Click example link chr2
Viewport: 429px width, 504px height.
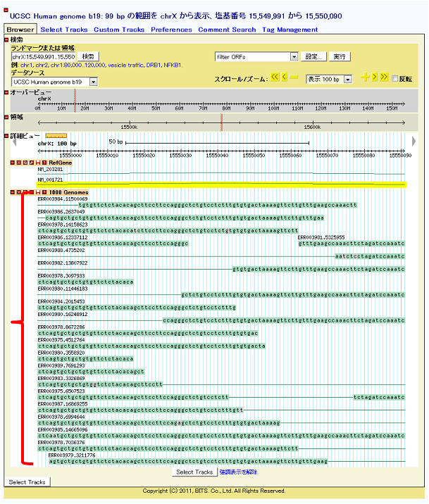click(x=42, y=65)
